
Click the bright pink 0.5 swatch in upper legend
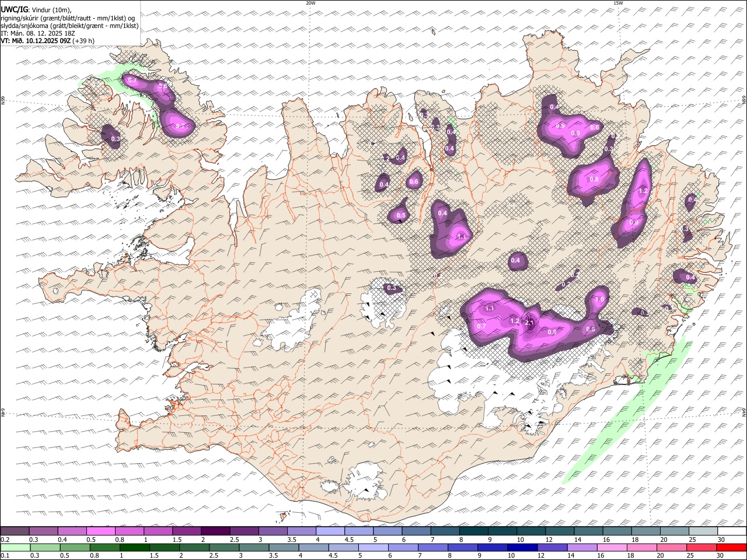coord(101,531)
